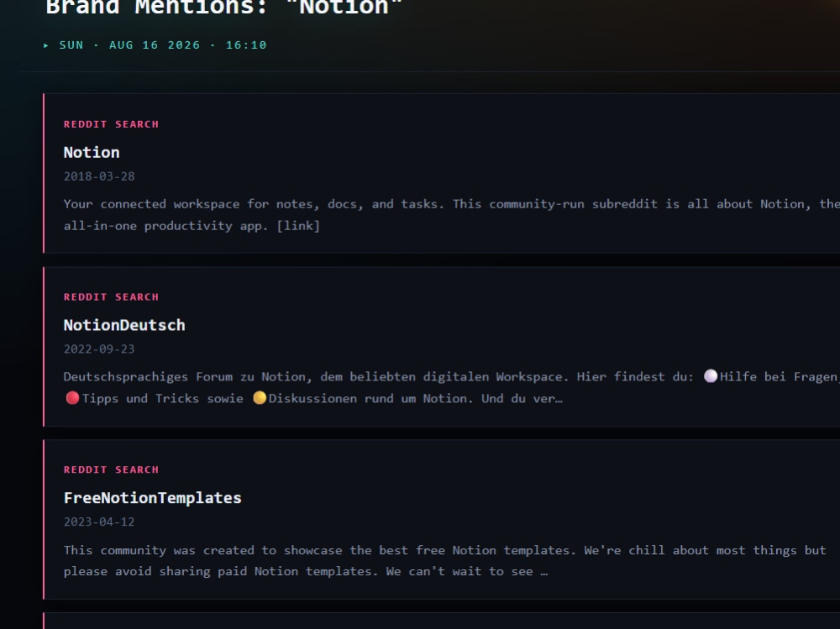This screenshot has width=840, height=629.
Task: Click the date 2023-04-12
Action: point(99,522)
